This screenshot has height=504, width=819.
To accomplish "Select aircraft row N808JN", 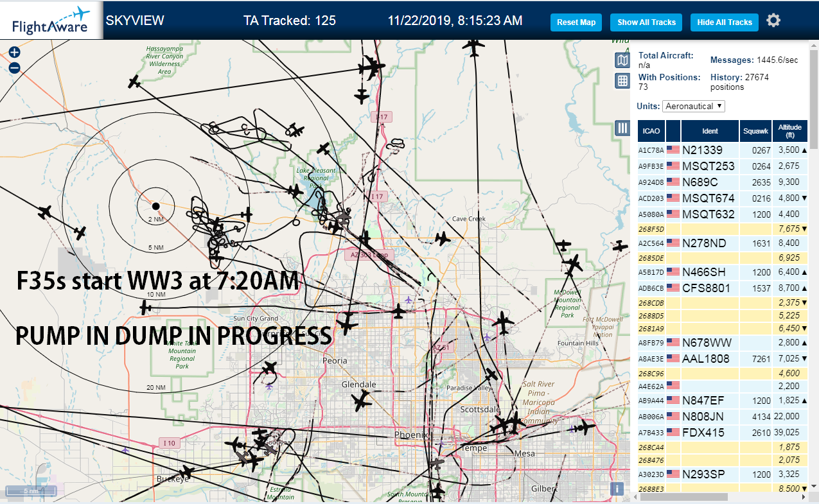I will click(x=723, y=417).
